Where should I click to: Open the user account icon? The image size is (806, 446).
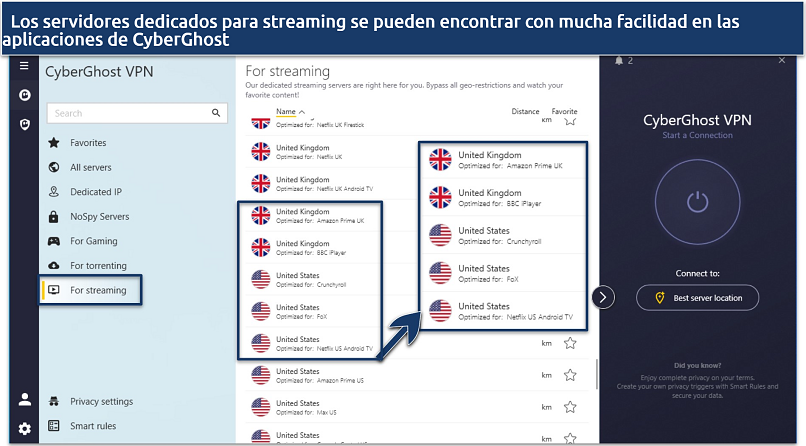(x=24, y=400)
